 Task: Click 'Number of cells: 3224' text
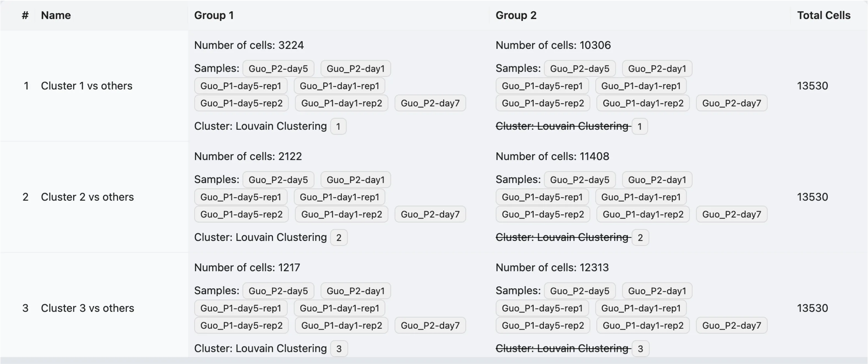(249, 45)
